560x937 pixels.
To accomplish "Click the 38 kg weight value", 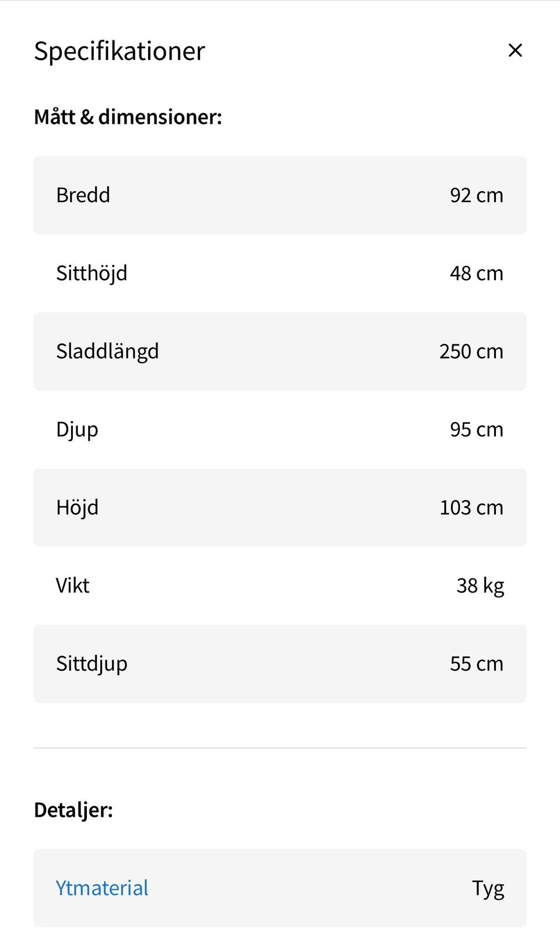I will (x=480, y=586).
